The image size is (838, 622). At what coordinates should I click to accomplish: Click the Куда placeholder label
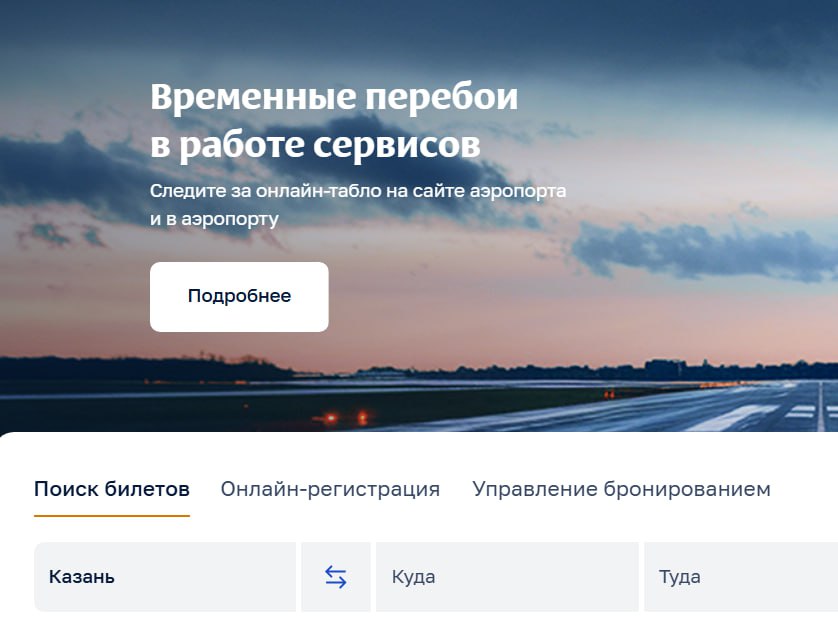pos(413,577)
